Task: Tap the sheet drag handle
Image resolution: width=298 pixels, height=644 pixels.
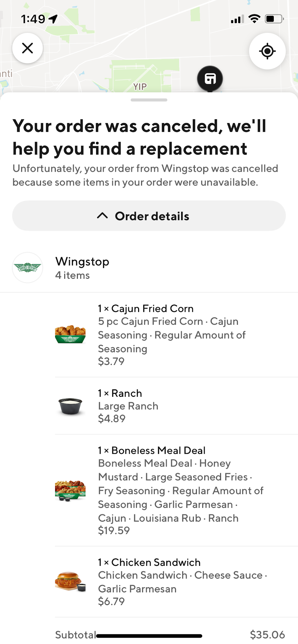Action: (149, 100)
